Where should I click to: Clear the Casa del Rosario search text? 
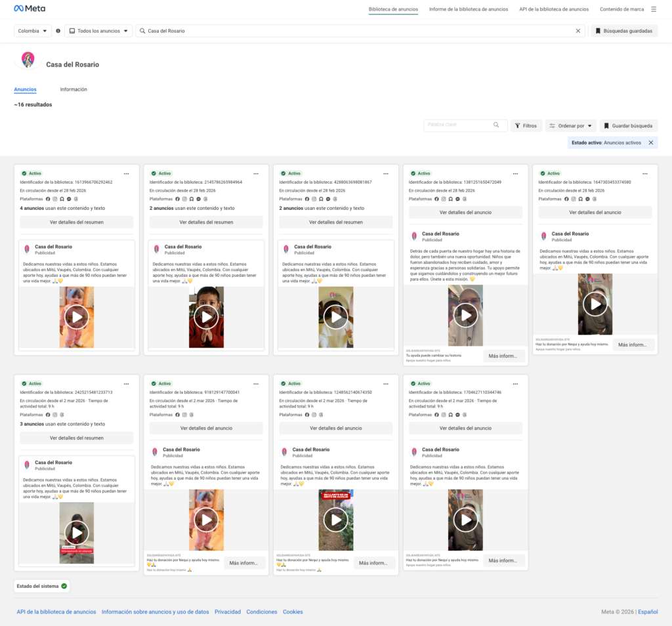(577, 31)
